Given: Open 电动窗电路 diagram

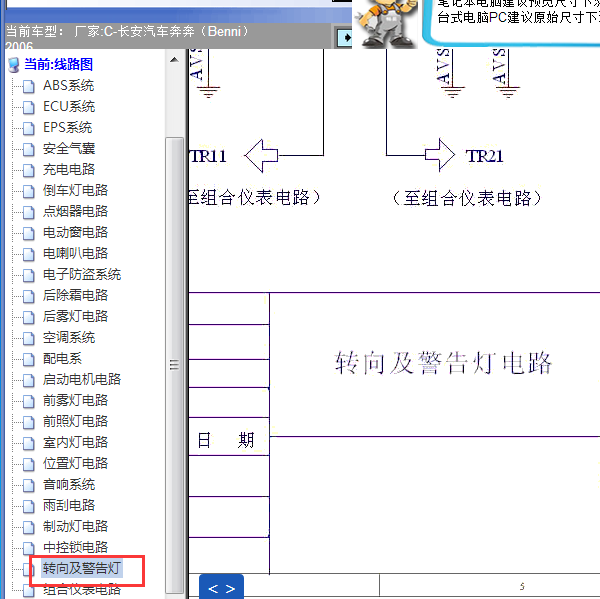Looking at the screenshot, I should point(75,232).
